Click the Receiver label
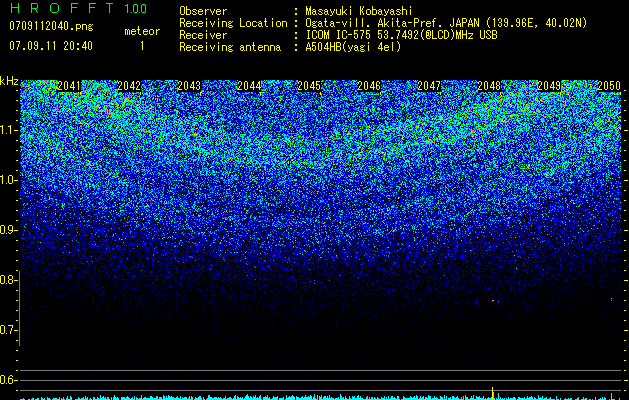 [x=203, y=35]
